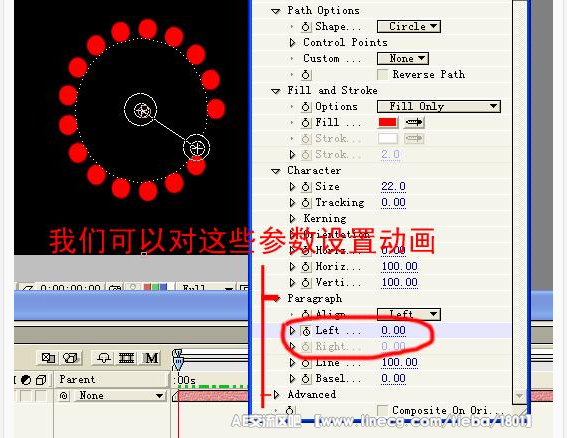The image size is (567, 438).
Task: Toggle the Align stopwatch in Paragraph
Action: 306,314
